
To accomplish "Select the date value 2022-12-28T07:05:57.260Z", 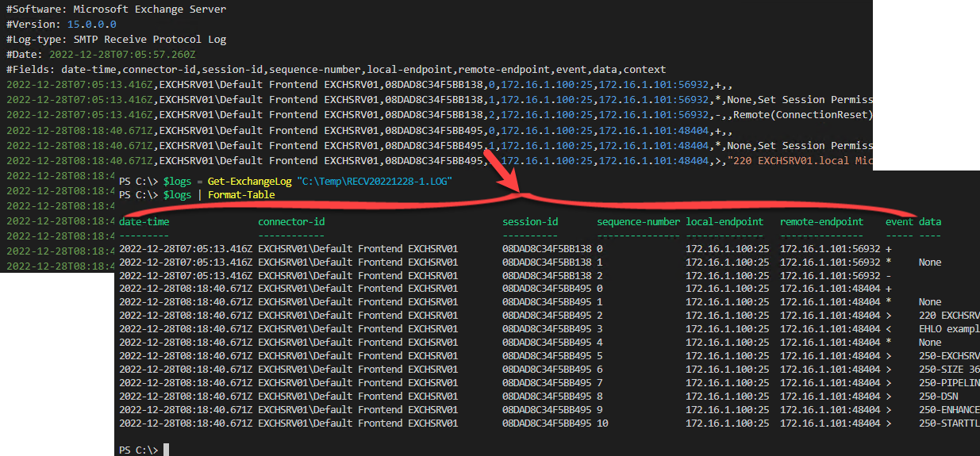I will [122, 55].
